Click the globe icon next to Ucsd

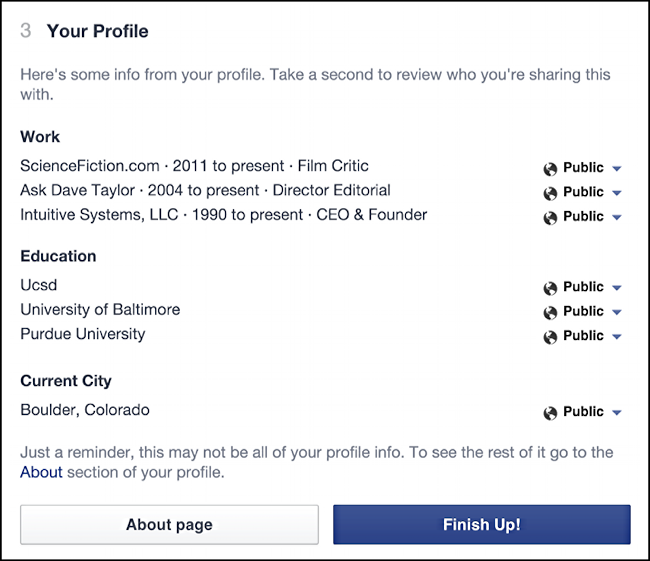pos(550,288)
